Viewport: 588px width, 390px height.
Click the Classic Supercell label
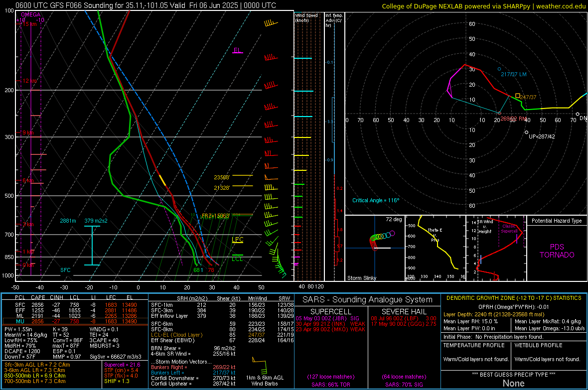pyautogui.click(x=509, y=229)
